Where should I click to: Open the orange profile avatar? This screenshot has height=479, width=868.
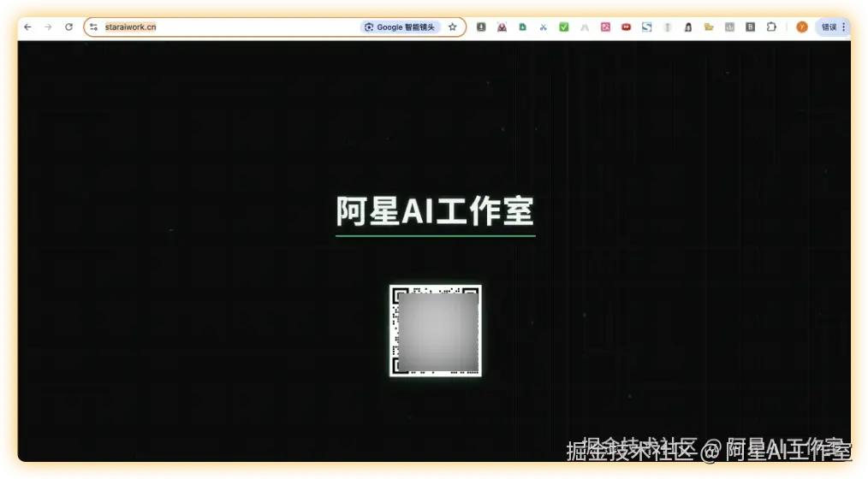[x=801, y=27]
